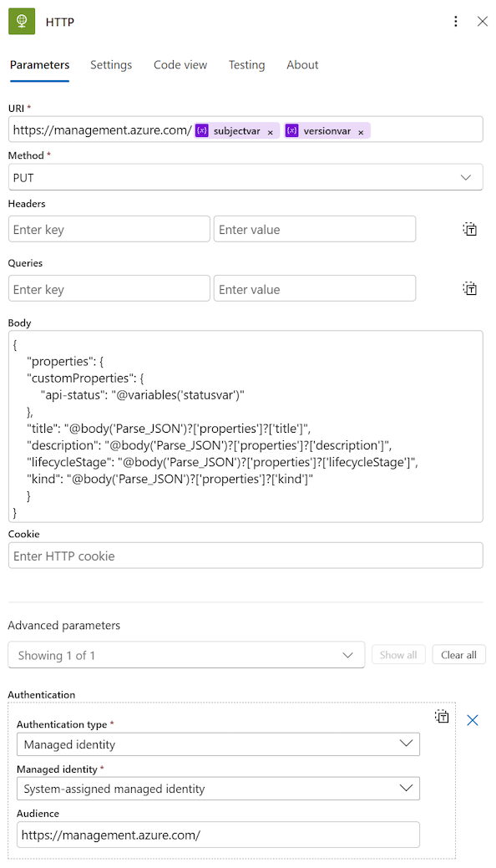Switch to the Code view tab
Image resolution: width=496 pixels, height=868 pixels.
(180, 64)
